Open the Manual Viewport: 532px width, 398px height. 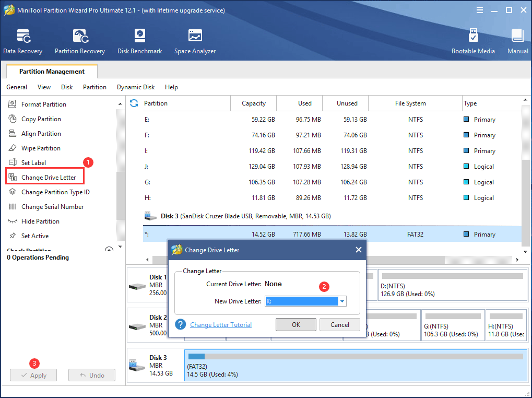pos(517,41)
